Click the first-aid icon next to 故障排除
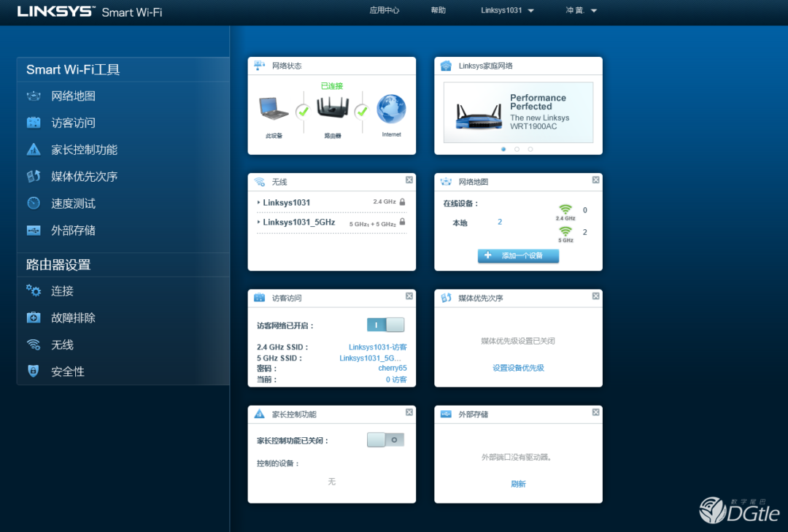 click(34, 317)
